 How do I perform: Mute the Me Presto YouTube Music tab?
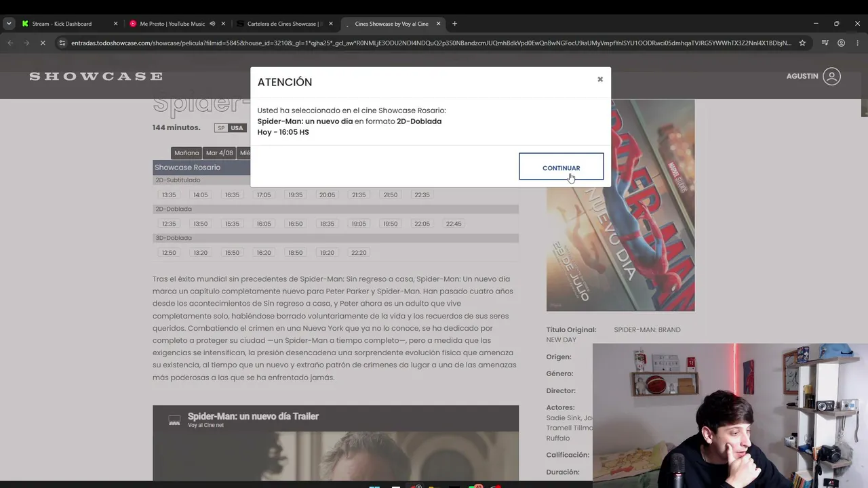pyautogui.click(x=212, y=24)
